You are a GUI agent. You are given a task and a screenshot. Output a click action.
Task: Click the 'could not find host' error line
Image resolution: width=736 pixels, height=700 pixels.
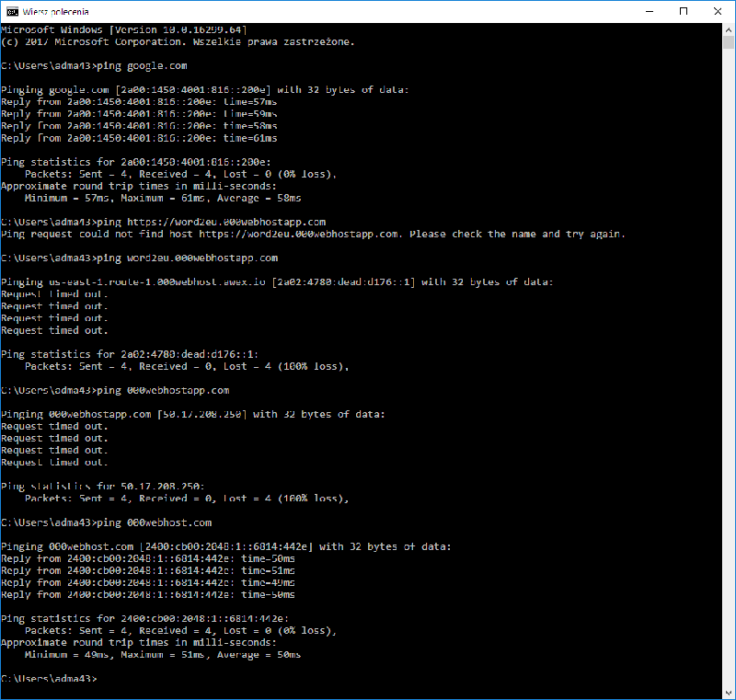[x=313, y=234]
